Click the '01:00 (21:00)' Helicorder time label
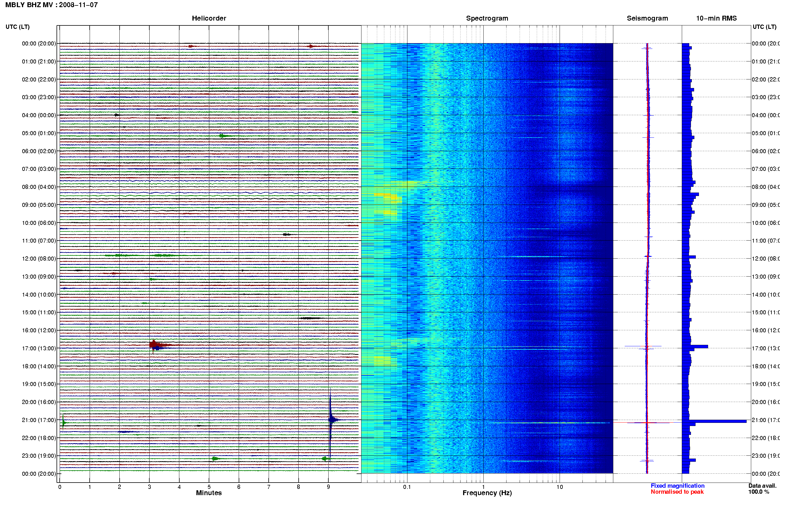812x508 pixels. pos(39,61)
